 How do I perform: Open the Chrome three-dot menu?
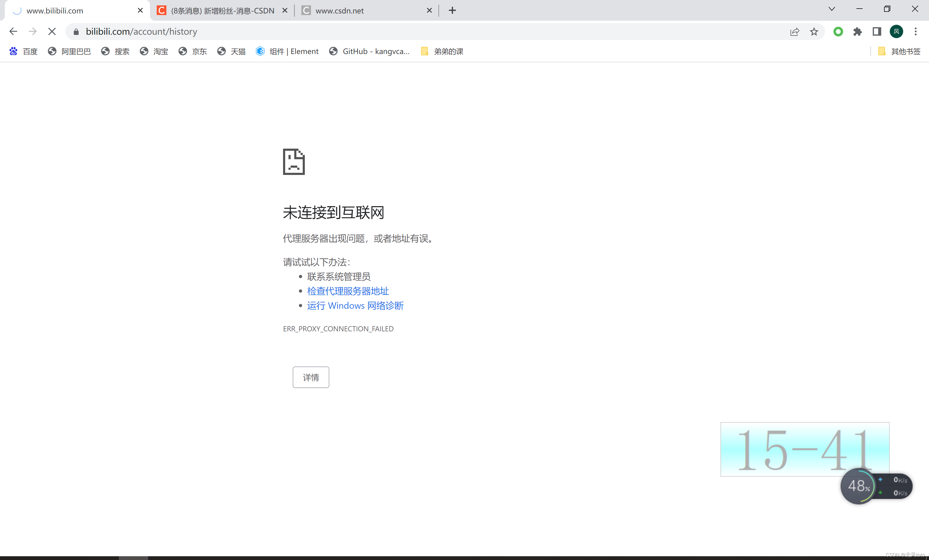coord(916,32)
